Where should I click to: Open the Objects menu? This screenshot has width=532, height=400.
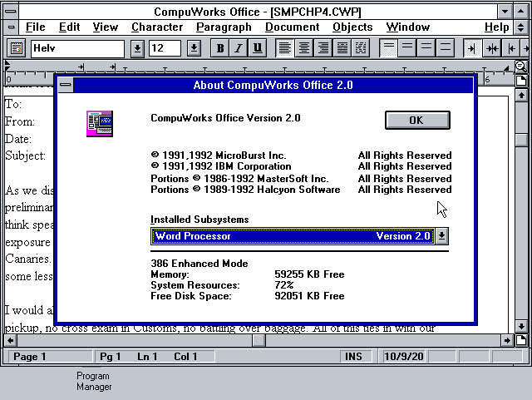click(352, 27)
